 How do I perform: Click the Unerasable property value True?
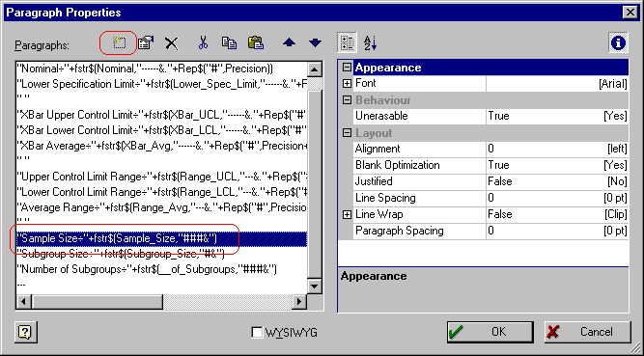(557, 116)
